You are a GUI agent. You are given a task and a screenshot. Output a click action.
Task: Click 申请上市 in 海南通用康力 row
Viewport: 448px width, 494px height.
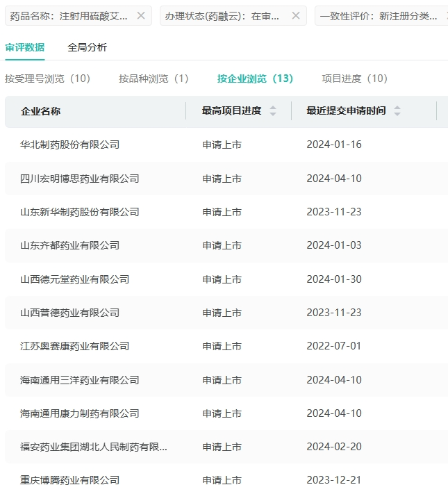click(222, 413)
